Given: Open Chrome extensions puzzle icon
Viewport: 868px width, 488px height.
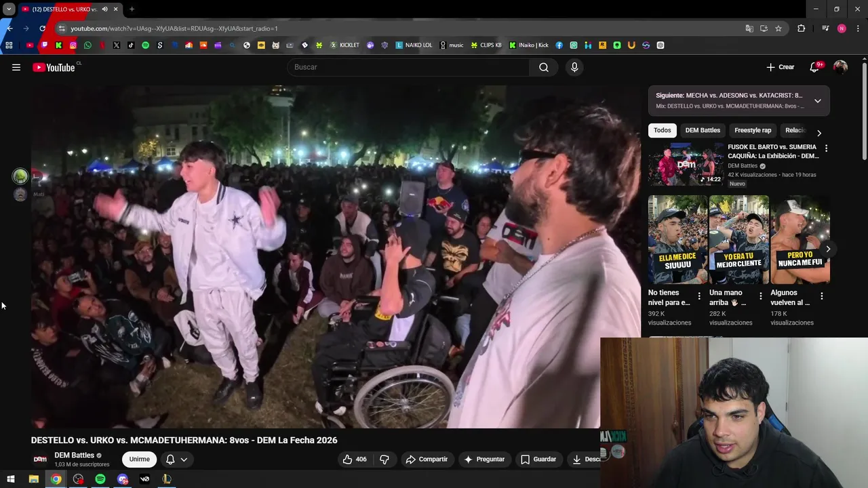Looking at the screenshot, I should point(802,28).
